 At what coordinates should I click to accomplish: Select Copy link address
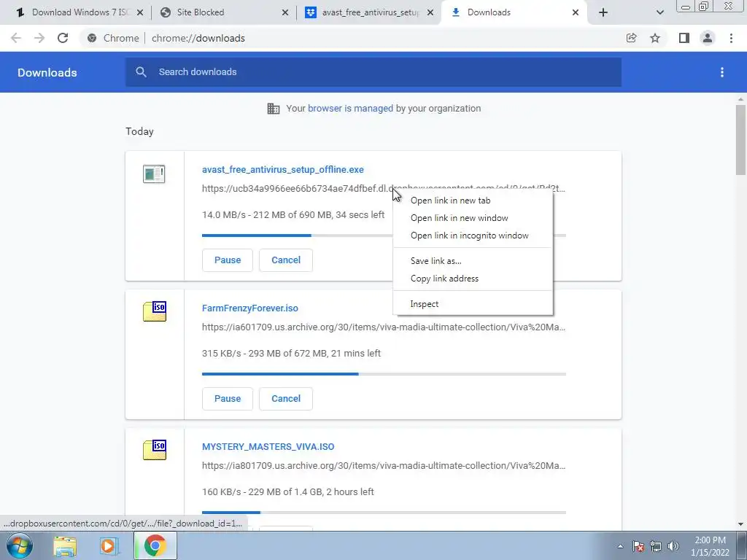point(473,279)
